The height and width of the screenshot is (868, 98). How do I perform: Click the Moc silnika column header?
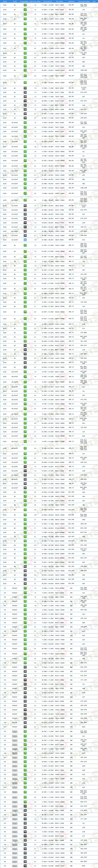tap(60, 1)
